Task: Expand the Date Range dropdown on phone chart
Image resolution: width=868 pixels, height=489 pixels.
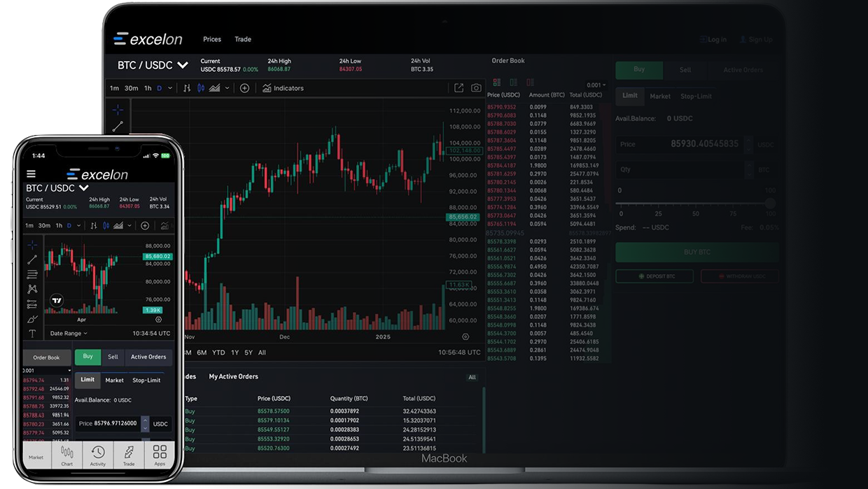Action: (x=69, y=334)
